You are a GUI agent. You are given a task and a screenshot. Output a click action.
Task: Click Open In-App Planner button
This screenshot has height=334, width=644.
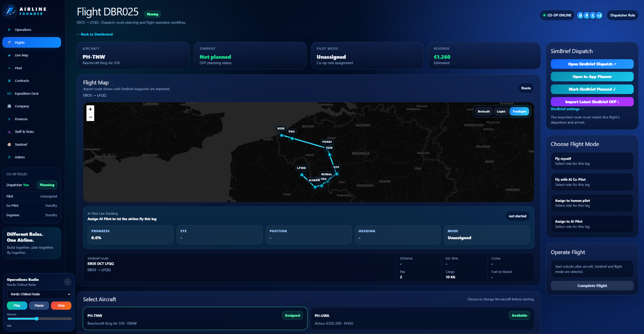tap(592, 76)
